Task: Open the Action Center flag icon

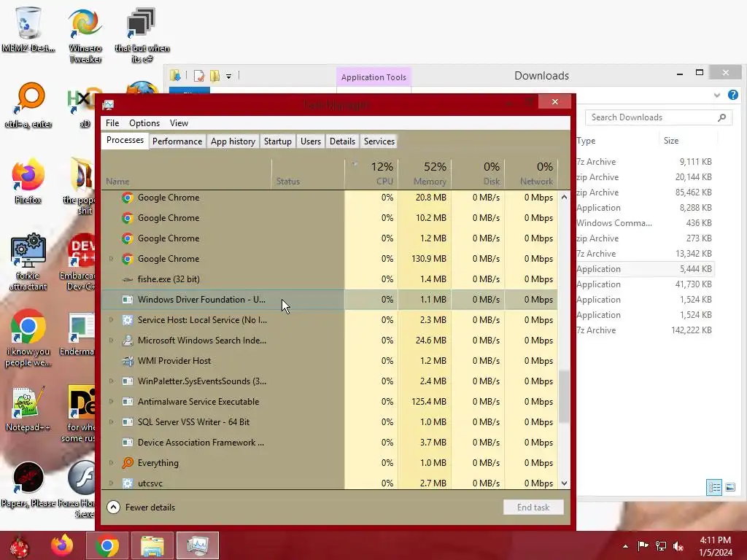Action: click(x=643, y=546)
